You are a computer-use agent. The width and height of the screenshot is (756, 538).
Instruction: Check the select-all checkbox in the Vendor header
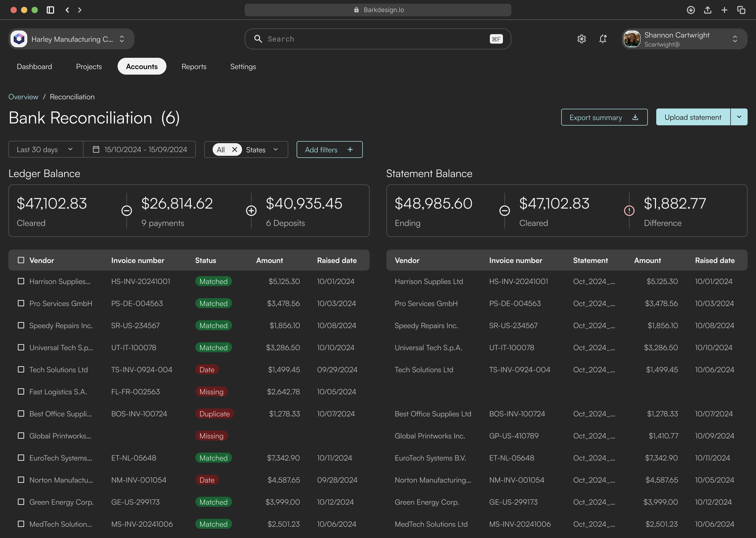21,260
